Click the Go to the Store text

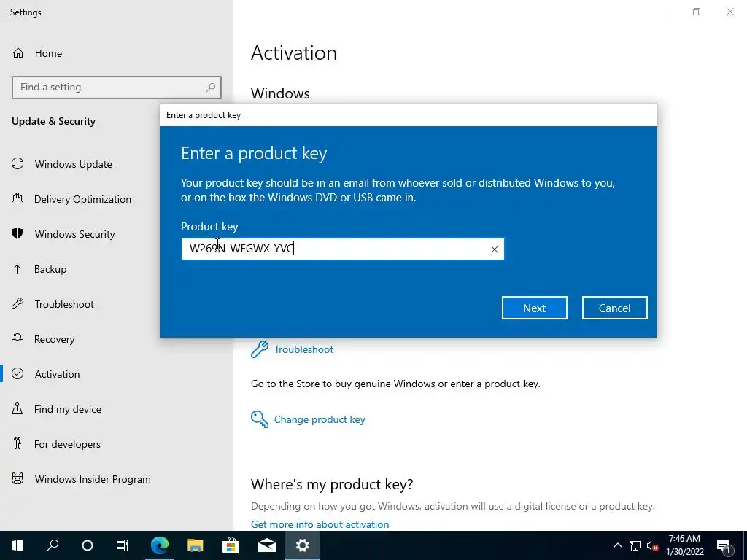[395, 384]
